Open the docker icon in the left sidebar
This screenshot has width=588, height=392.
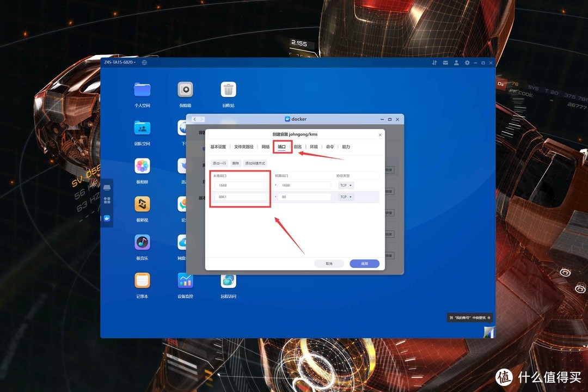point(107,218)
